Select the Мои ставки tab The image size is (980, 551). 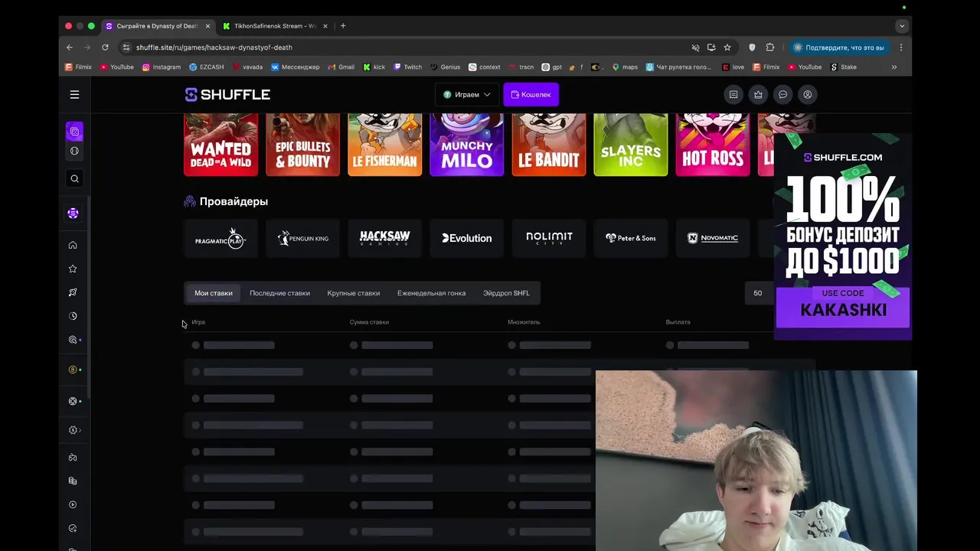pos(214,293)
